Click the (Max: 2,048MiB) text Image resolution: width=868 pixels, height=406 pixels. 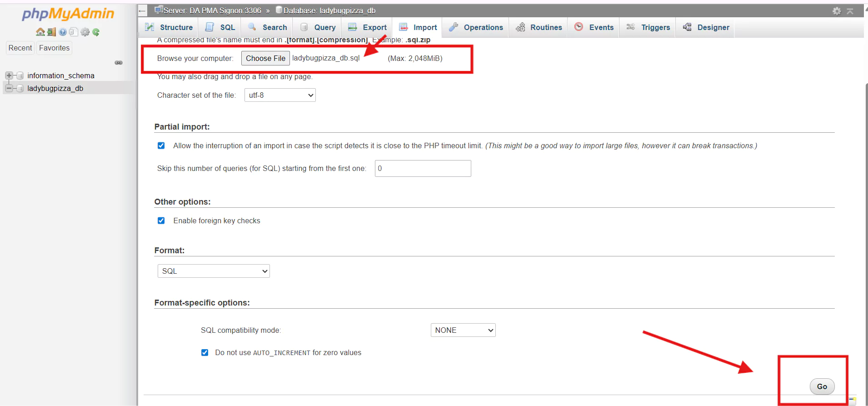point(415,58)
